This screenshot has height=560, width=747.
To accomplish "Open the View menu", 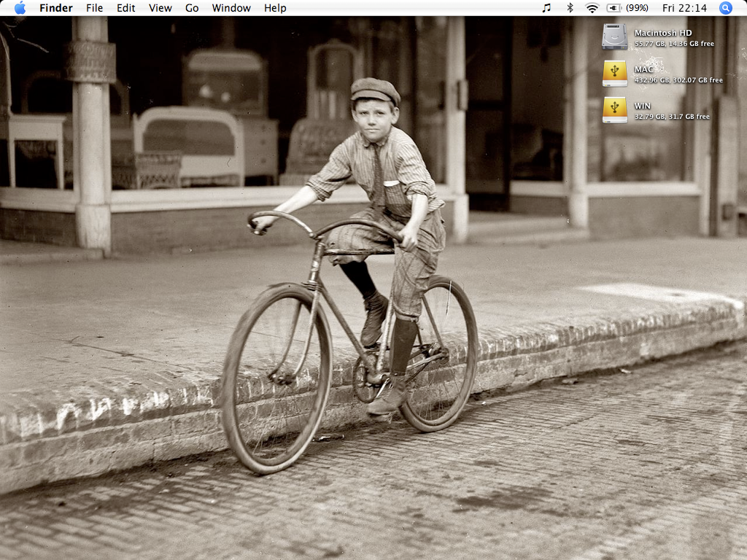I will pyautogui.click(x=160, y=8).
